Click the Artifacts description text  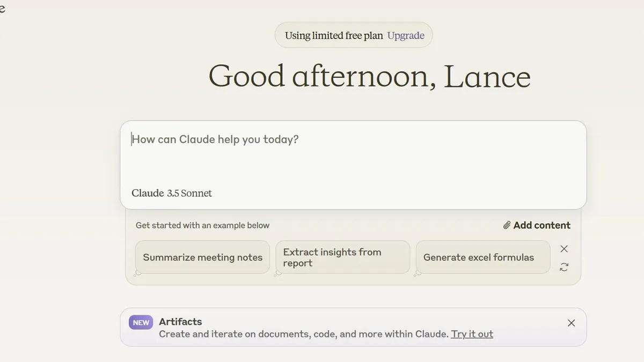point(303,334)
